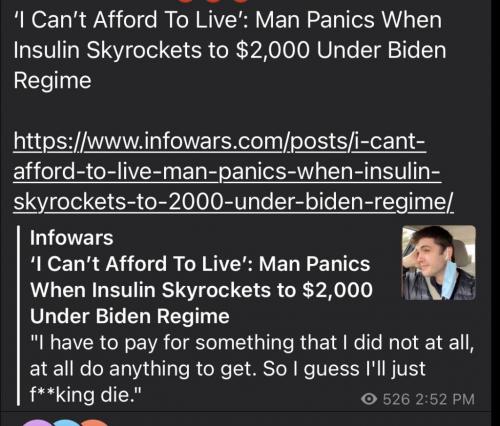Tap the purple commenter avatar
This screenshot has width=500, height=426.
pyautogui.click(x=37, y=423)
